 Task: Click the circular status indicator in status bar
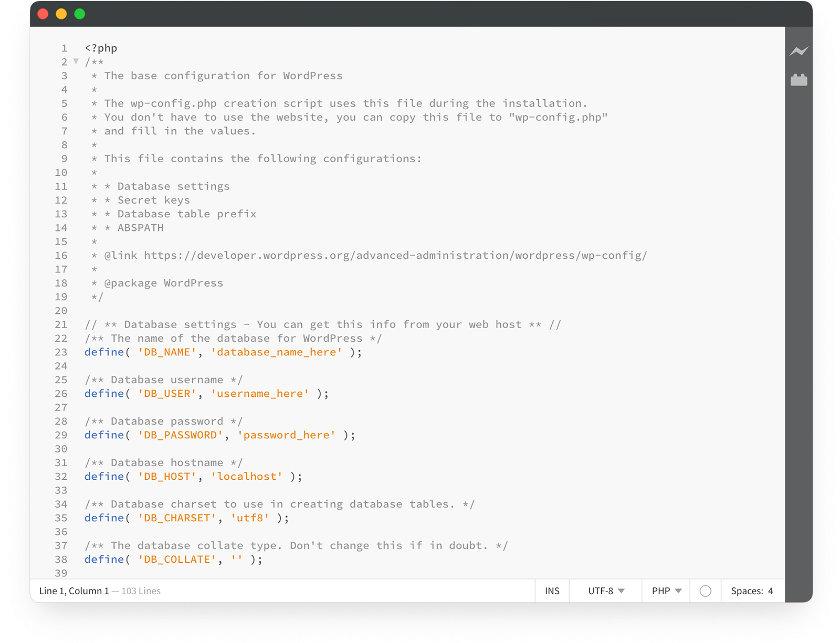click(x=705, y=591)
